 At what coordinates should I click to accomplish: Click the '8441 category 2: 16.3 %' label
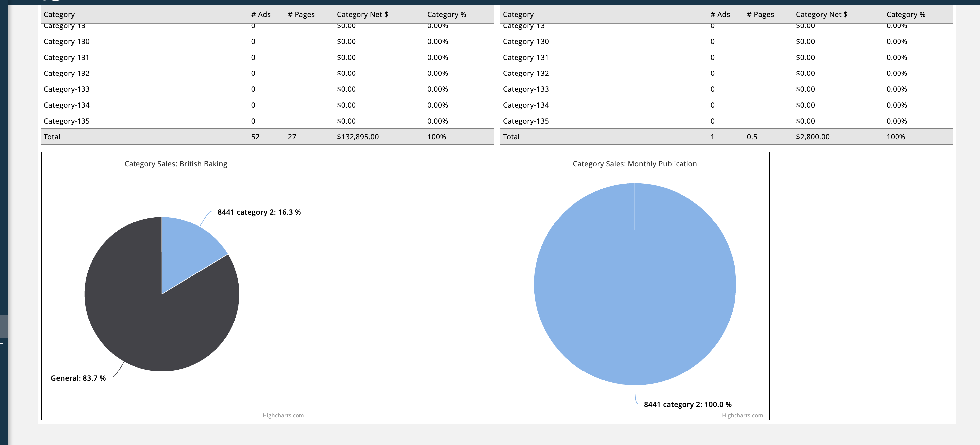259,212
